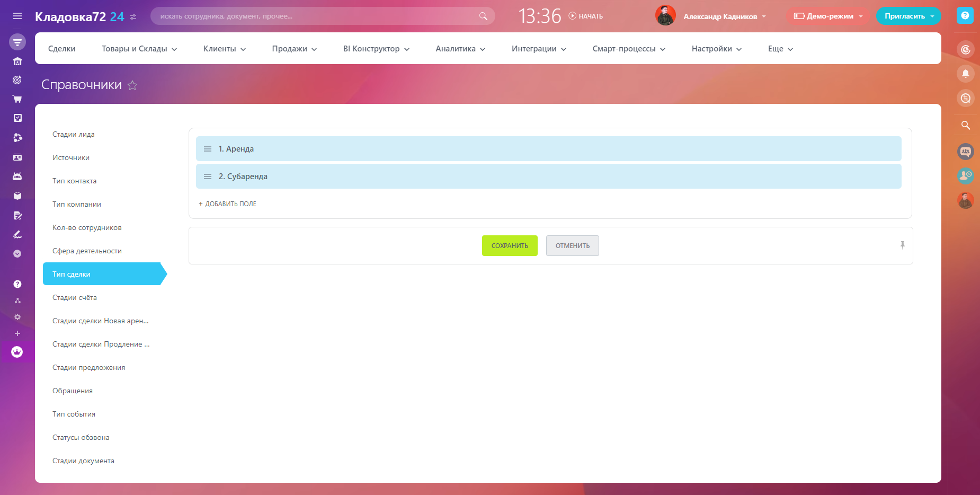Open the Сделки menu item
Viewport: 980px width, 495px height.
coord(61,49)
